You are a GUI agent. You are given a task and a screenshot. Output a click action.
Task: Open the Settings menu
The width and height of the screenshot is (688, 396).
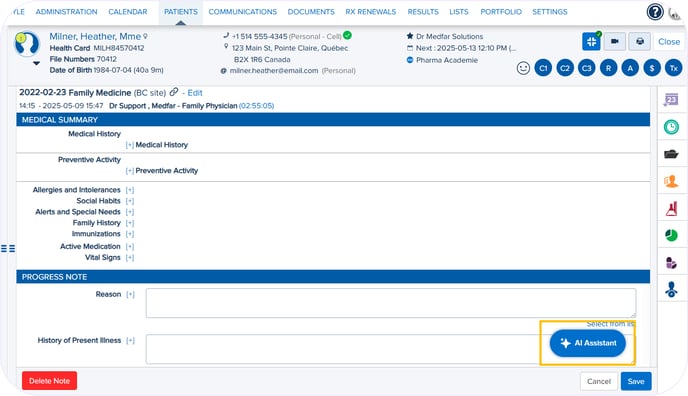point(550,12)
